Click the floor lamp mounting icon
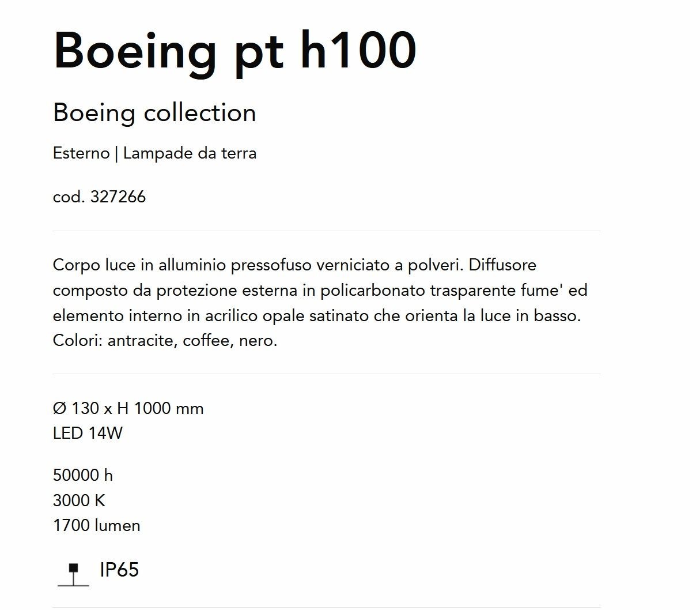Viewport: 700px width, 610px height. pyautogui.click(x=73, y=574)
